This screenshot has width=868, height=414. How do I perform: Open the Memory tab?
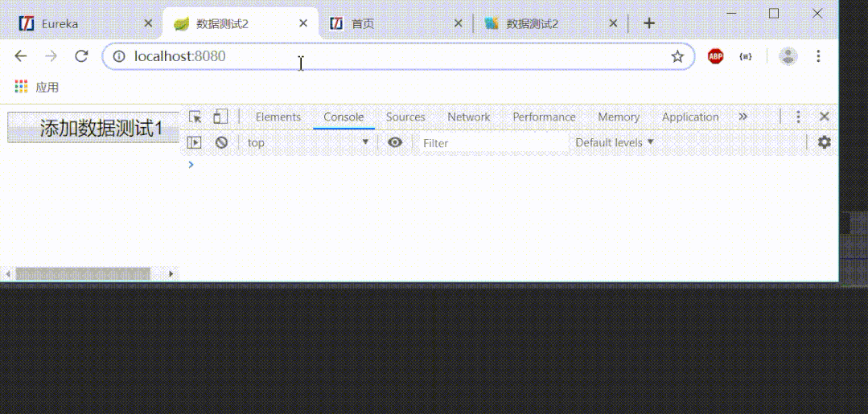[619, 117]
